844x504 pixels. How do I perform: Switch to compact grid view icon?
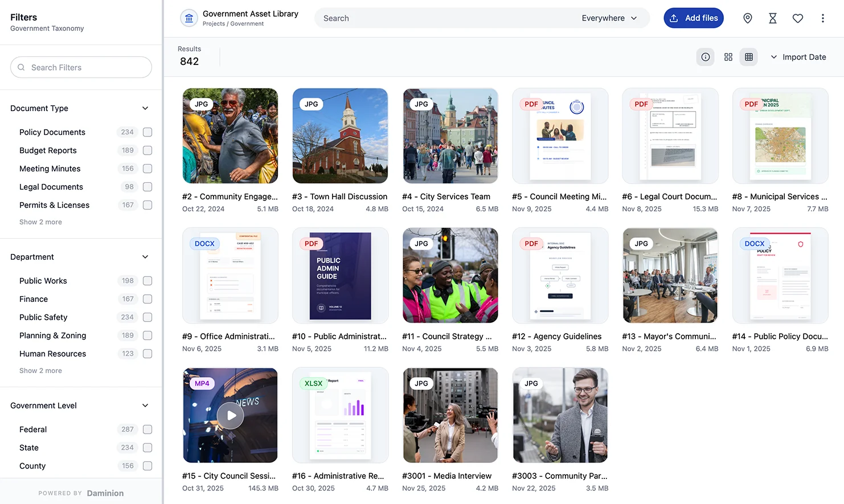click(749, 57)
